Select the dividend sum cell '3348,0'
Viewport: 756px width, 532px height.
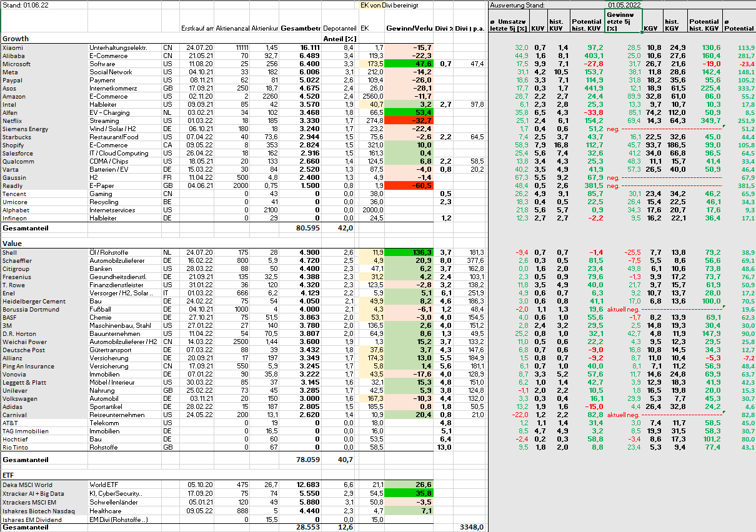click(473, 528)
